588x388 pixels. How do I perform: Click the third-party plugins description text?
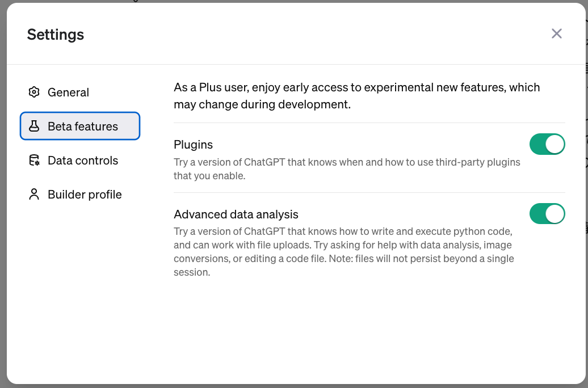346,169
